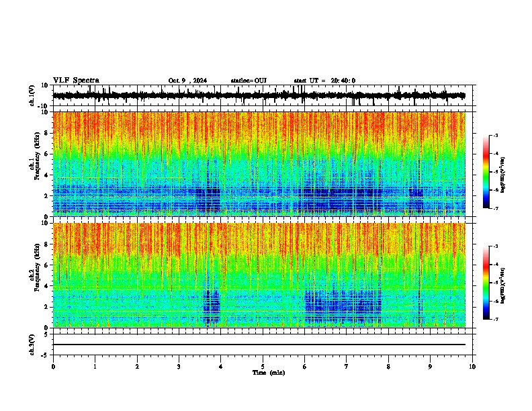The height and width of the screenshot is (411, 532).
Task: Click the 'ch.1(V)' waveform axis label
Action: (32, 95)
